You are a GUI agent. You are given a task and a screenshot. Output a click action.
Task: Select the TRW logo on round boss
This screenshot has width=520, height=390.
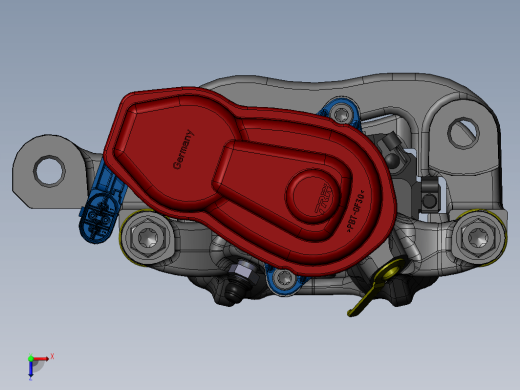tap(324, 199)
